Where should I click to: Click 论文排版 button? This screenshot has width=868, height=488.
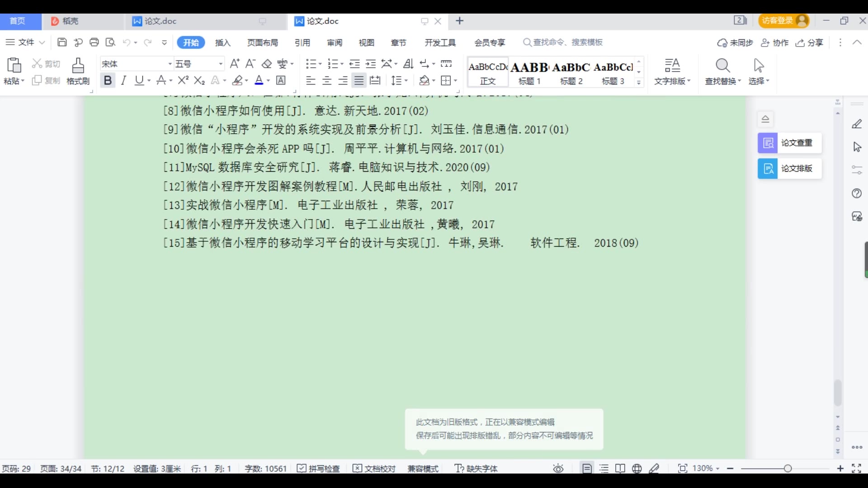(x=790, y=169)
